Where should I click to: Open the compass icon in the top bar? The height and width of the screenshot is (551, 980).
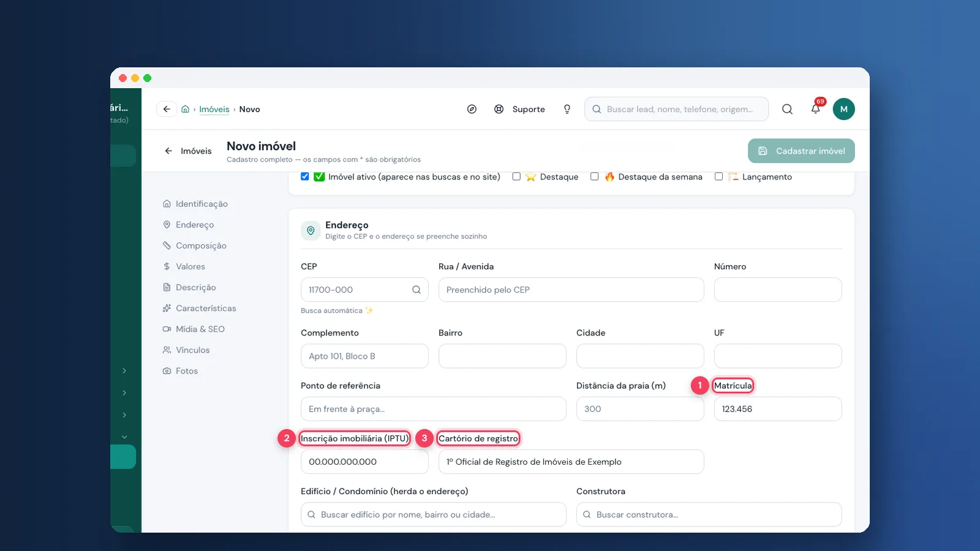click(472, 109)
